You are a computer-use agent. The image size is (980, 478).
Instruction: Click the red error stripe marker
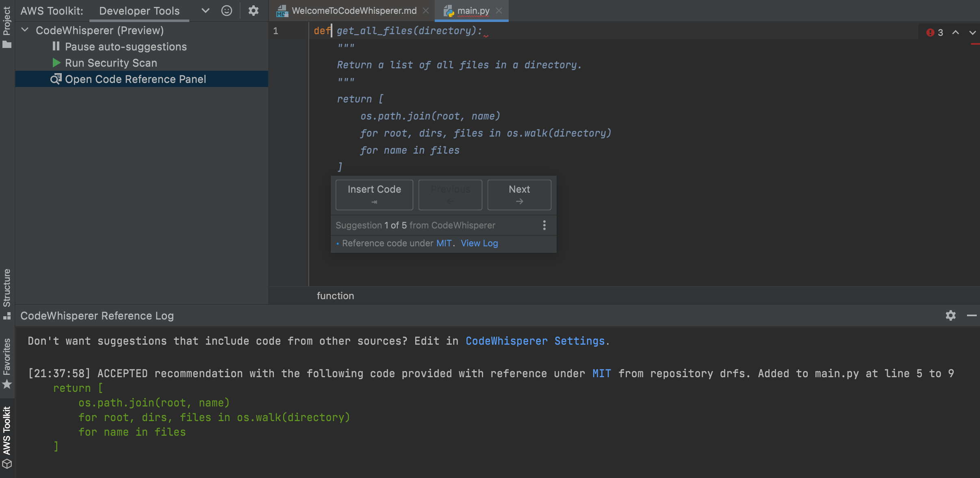pos(975,44)
